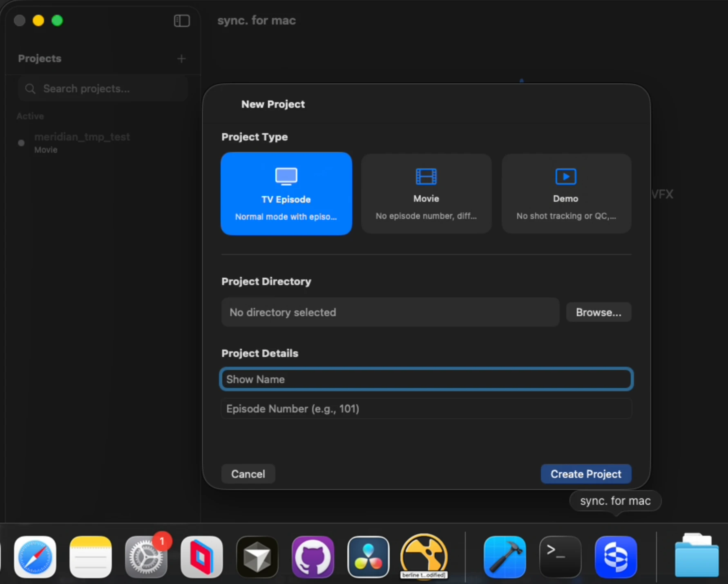The width and height of the screenshot is (728, 584).
Task: Open the folder stack in the Dock
Action: tap(697, 555)
